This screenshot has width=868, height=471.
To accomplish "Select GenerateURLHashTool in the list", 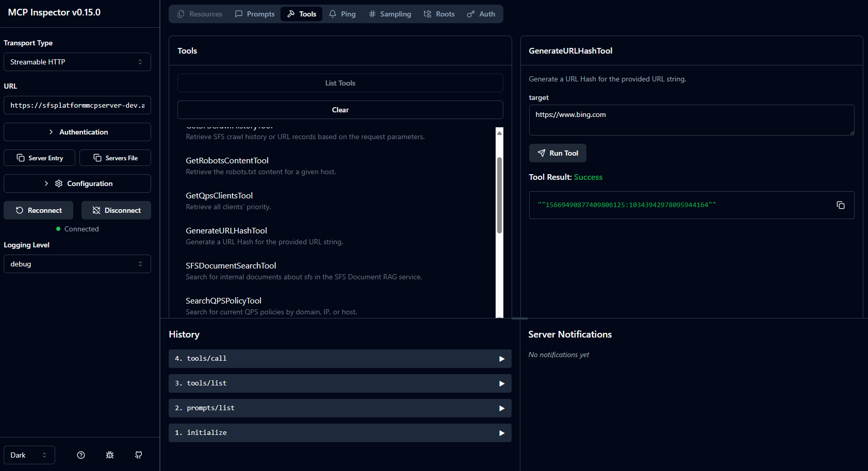I will [x=226, y=231].
